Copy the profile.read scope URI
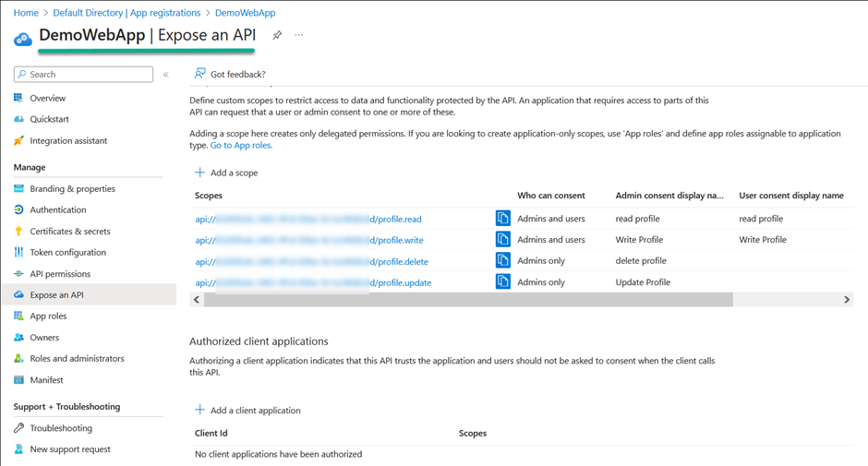Viewport: 868px width, 466px height. [502, 218]
